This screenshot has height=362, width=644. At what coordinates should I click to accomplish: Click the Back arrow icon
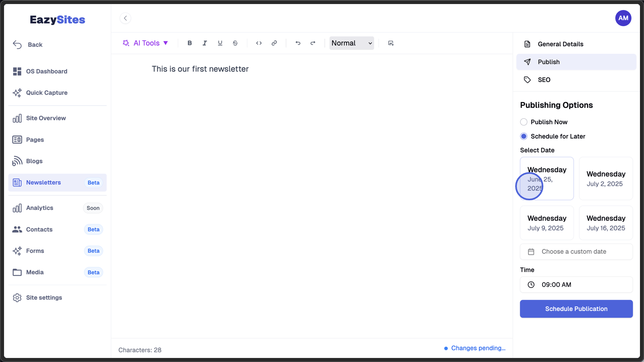pos(17,45)
